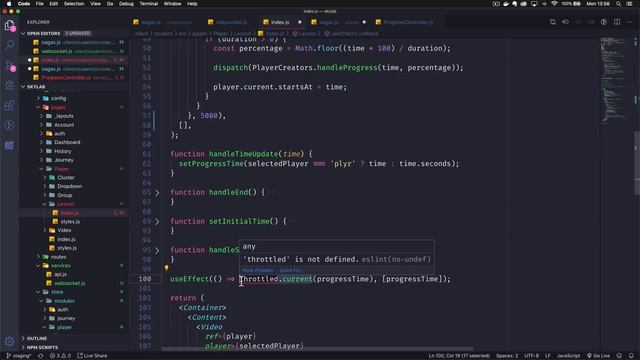Open the Debug menu
Viewport: 640px width, 360px height.
point(126,4)
